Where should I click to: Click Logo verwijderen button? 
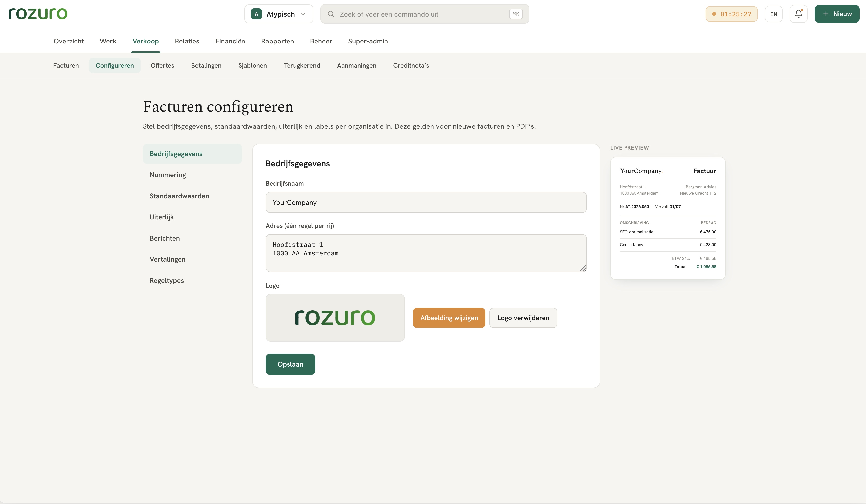click(523, 318)
